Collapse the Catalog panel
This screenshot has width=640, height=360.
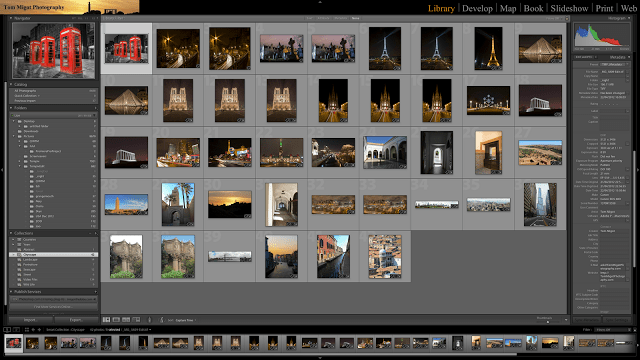coord(11,84)
